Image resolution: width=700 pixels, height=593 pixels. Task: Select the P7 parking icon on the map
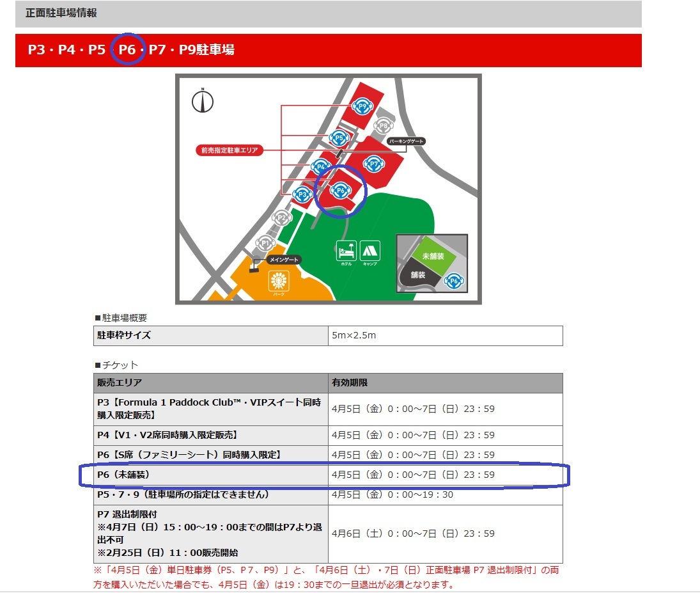374,164
